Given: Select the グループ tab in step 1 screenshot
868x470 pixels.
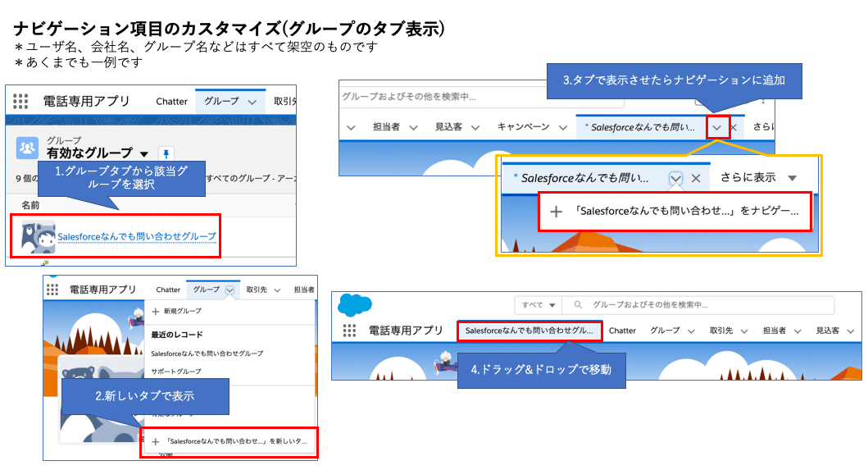Looking at the screenshot, I should click(221, 101).
